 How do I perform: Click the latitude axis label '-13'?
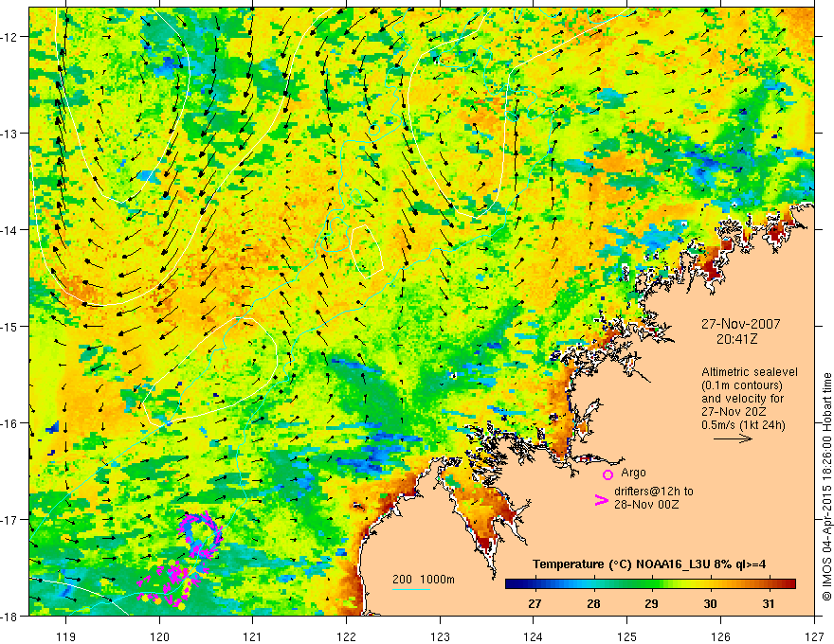pos(10,133)
